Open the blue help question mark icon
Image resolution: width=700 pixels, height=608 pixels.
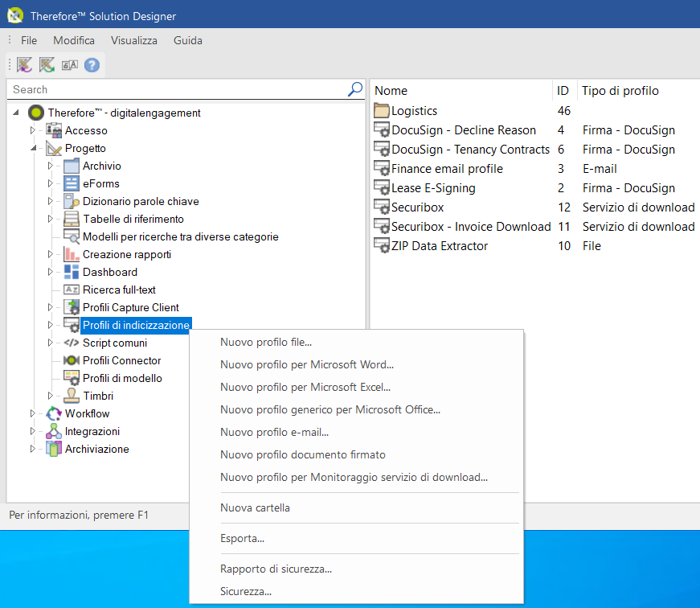(x=92, y=65)
